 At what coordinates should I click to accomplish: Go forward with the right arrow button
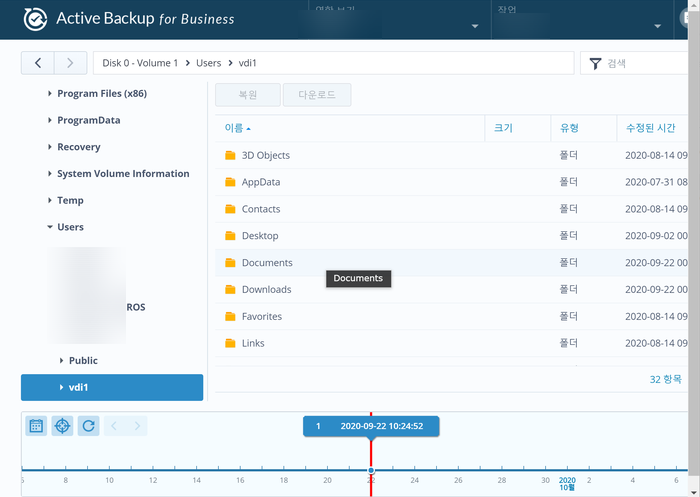point(71,63)
